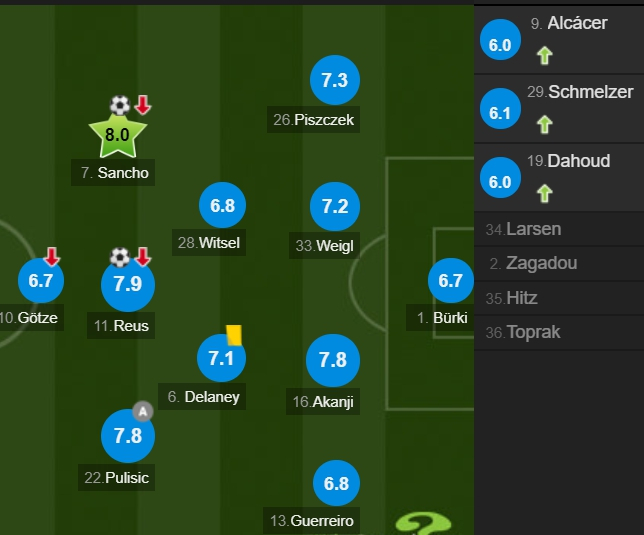Open Akanji's player name label

click(322, 402)
